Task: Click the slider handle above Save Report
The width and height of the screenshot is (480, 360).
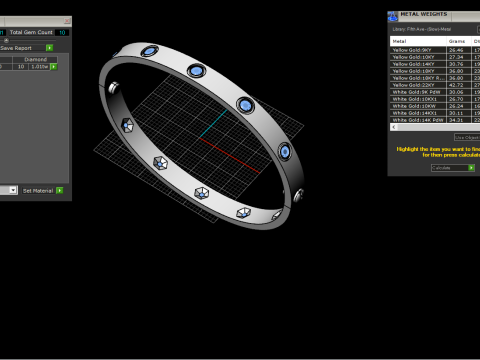Action: [6, 40]
